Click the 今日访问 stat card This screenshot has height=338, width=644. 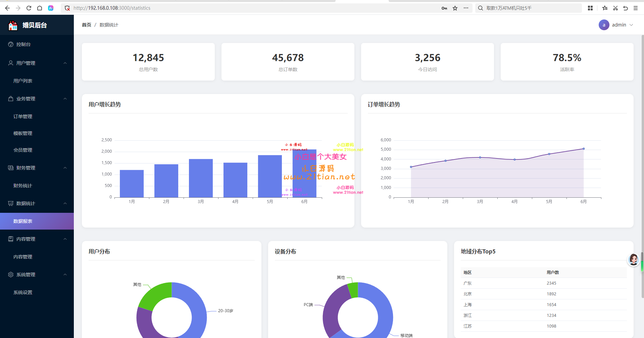(x=428, y=62)
